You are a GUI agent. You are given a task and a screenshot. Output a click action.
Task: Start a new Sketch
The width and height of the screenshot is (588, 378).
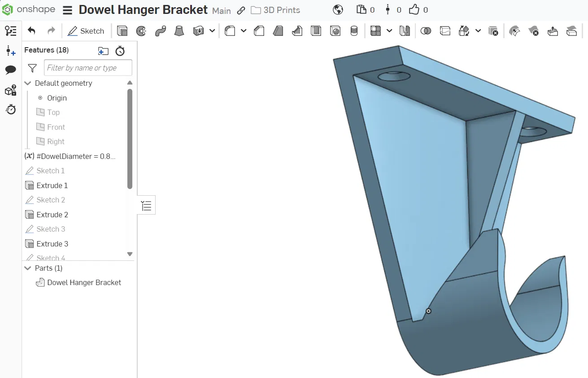pos(86,31)
